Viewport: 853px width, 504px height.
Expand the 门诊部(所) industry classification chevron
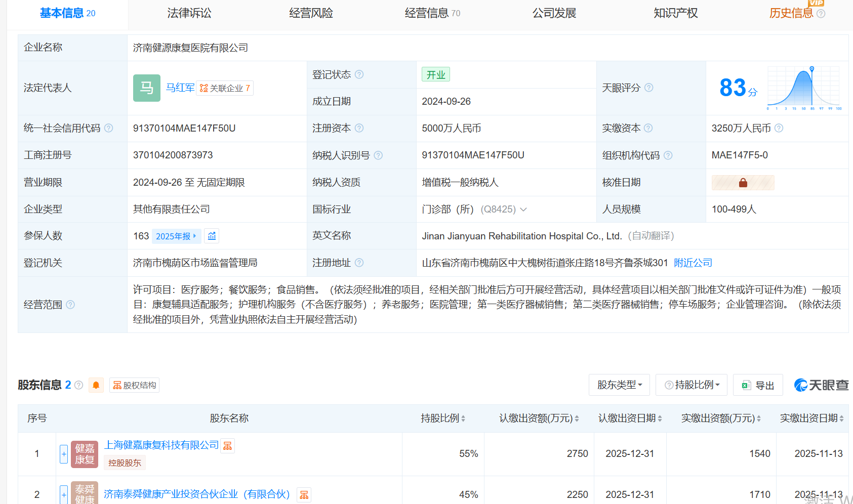(x=523, y=209)
